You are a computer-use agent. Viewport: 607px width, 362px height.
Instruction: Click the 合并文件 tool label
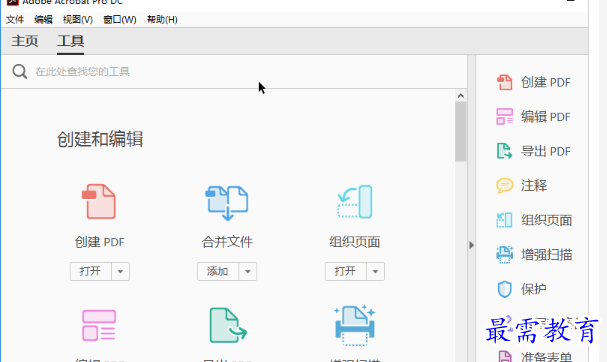point(227,242)
